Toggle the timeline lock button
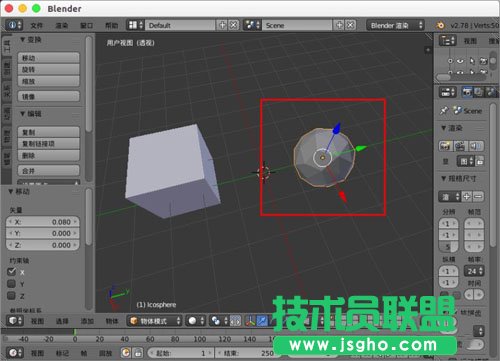This screenshot has height=361, width=500. pyautogui.click(x=138, y=353)
